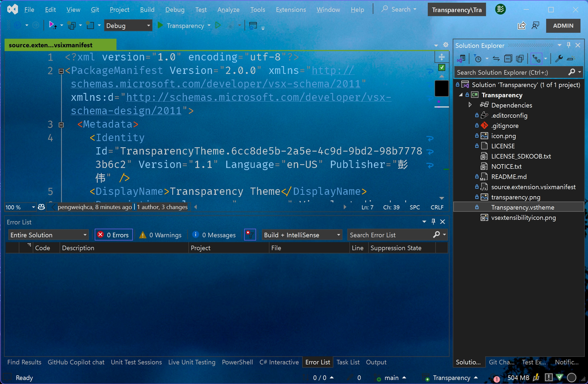Sync with Active Document arrows icon
588x384 pixels.
point(496,58)
